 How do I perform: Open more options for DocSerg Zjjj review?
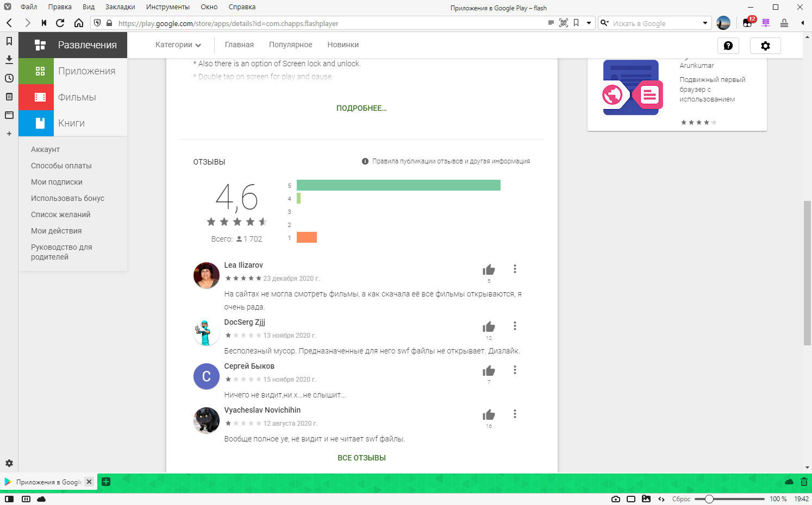click(x=515, y=326)
